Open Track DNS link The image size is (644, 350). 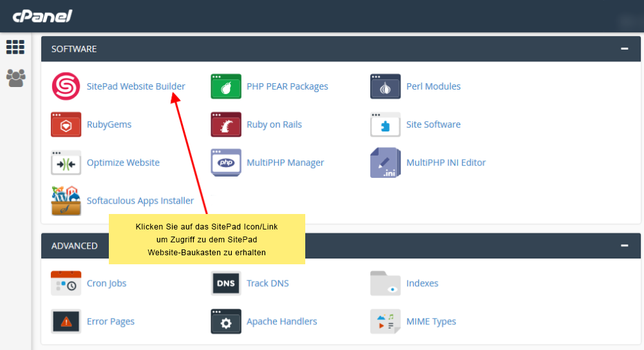(267, 283)
